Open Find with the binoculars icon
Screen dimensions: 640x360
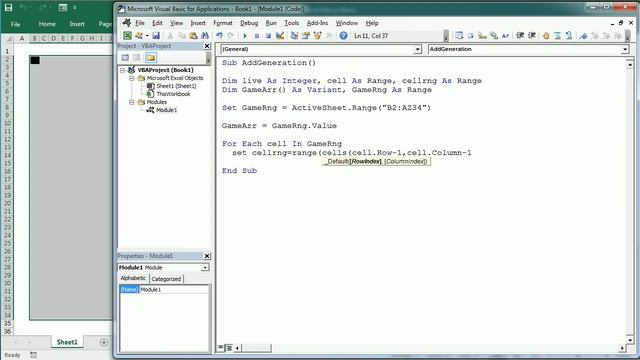205,36
